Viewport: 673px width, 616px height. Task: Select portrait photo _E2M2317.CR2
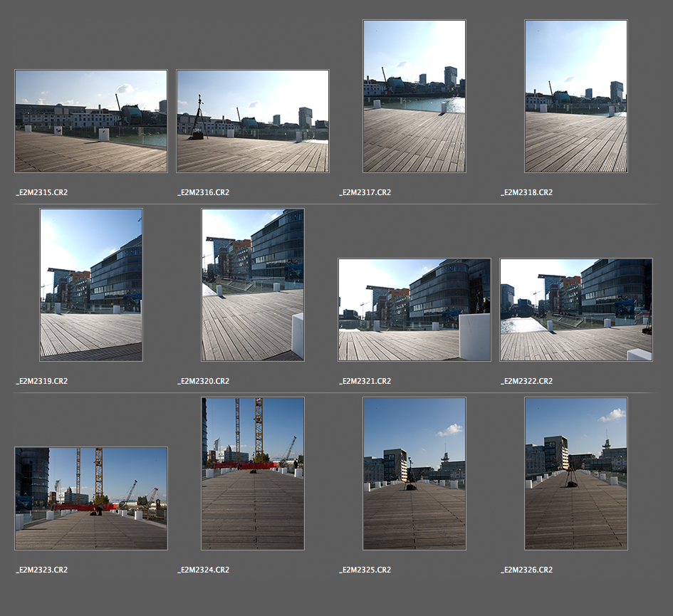pos(414,96)
